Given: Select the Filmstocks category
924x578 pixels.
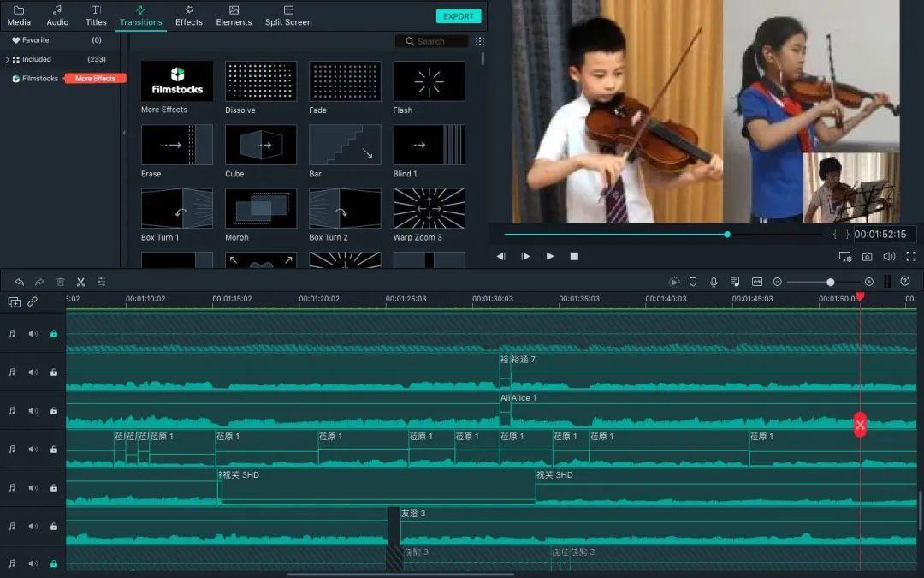Looking at the screenshot, I should 35,79.
